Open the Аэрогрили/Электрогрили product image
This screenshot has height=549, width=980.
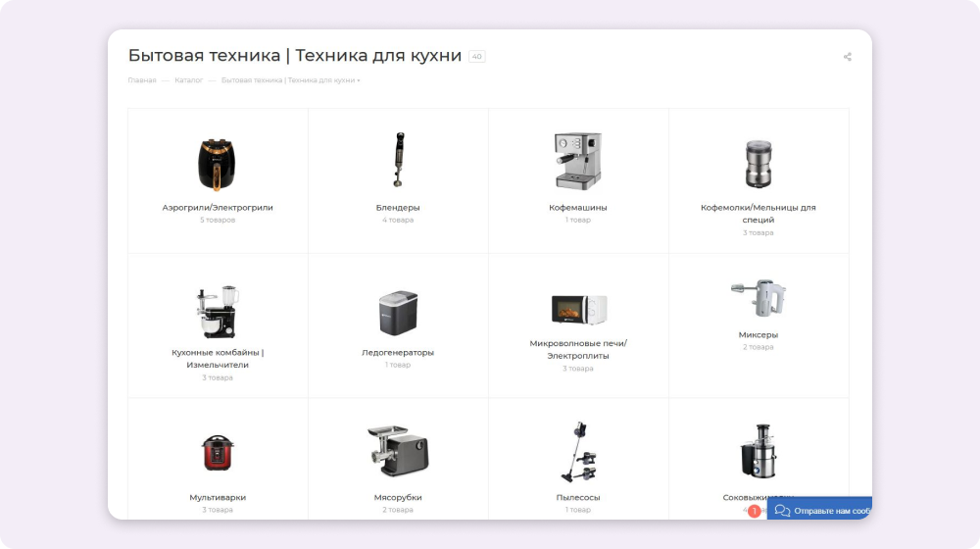click(x=217, y=165)
